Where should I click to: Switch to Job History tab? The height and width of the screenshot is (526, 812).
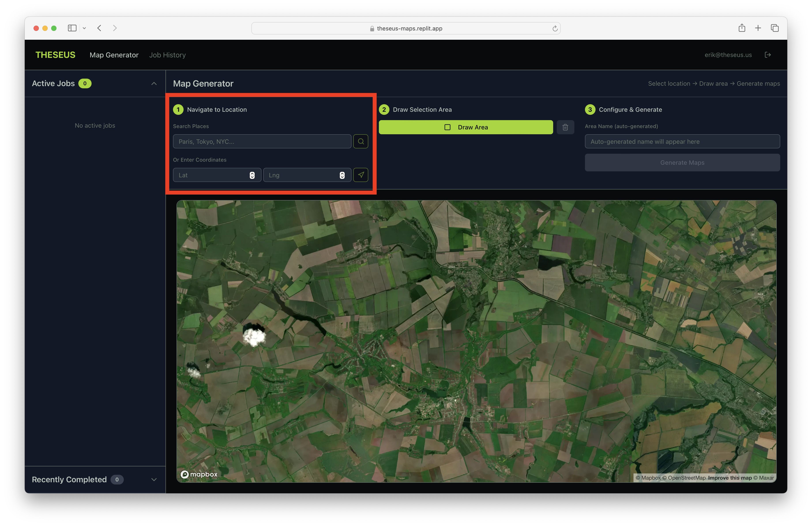(167, 55)
